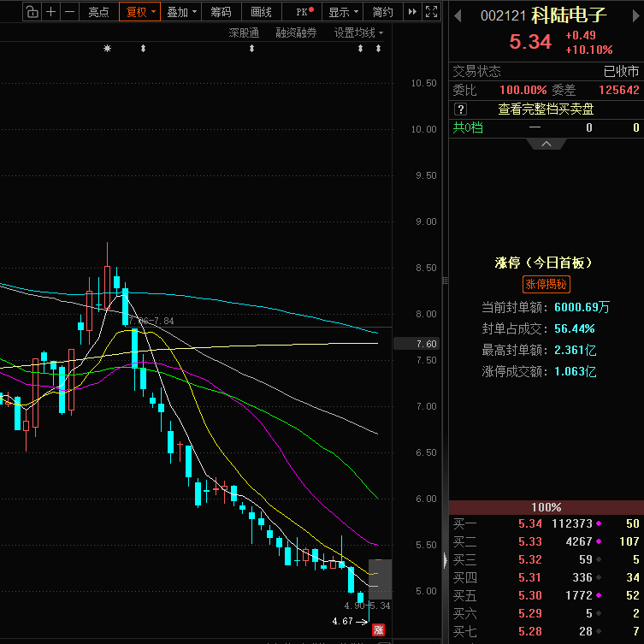The height and width of the screenshot is (644, 644).
Task: Click the panel splitter handle beside chart
Action: point(446,281)
